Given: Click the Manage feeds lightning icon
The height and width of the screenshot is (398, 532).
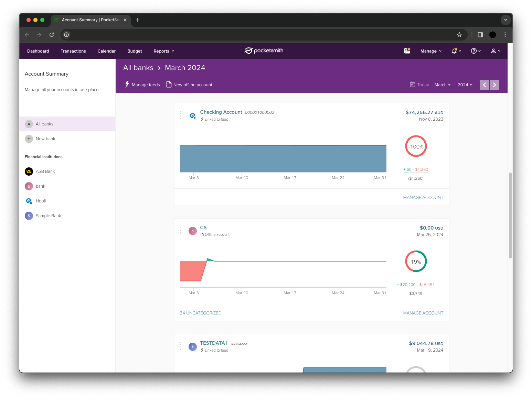Looking at the screenshot, I should tap(127, 85).
